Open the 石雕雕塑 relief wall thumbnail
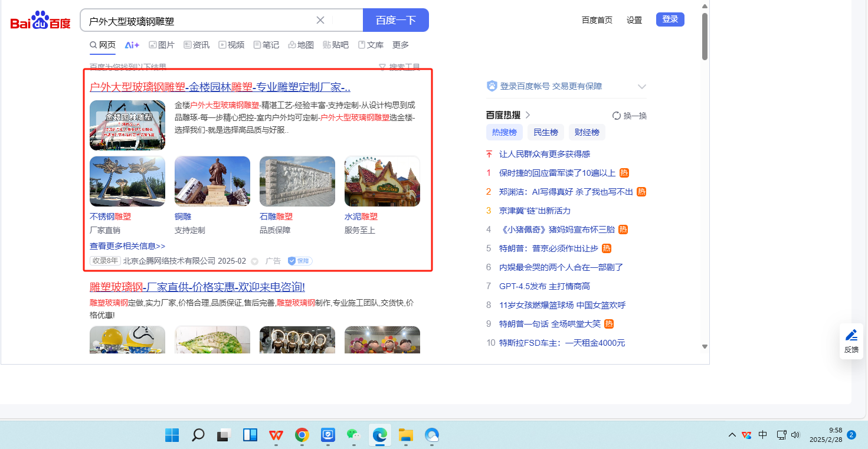The height and width of the screenshot is (449, 868). (x=297, y=181)
